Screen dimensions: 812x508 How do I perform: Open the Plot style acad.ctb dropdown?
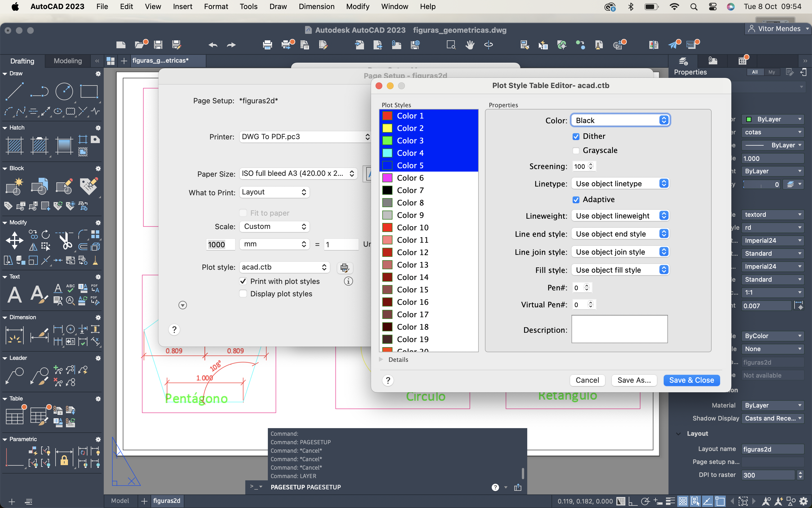[284, 267]
